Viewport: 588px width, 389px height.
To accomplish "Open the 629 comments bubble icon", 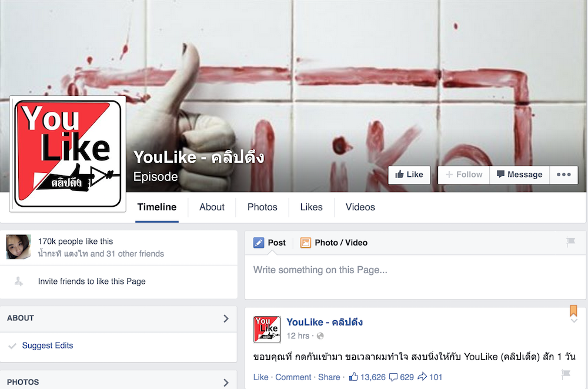I will (393, 377).
